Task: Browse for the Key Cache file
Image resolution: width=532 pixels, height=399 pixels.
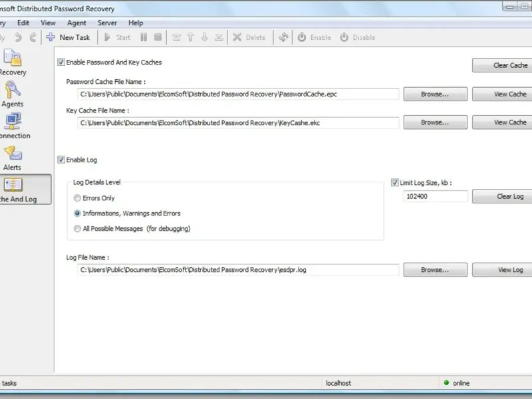Action: (436, 122)
